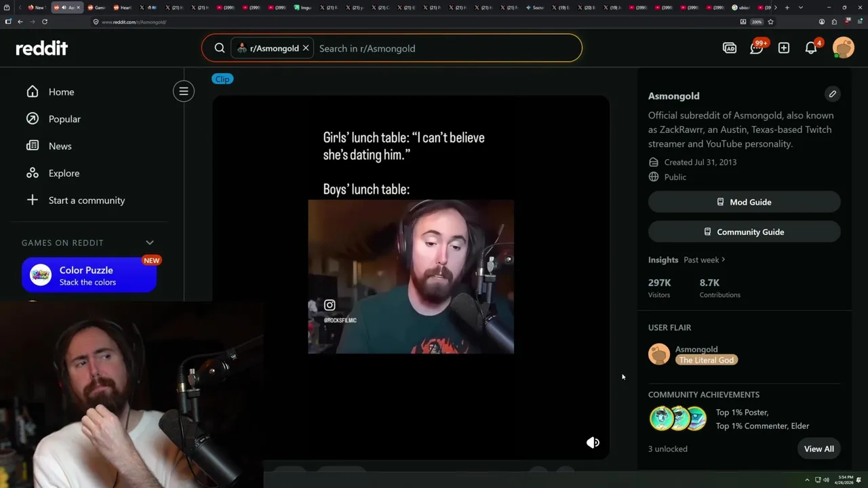Open the taskbar notification center icon
Screen dimensions: 868x488
(x=860, y=480)
